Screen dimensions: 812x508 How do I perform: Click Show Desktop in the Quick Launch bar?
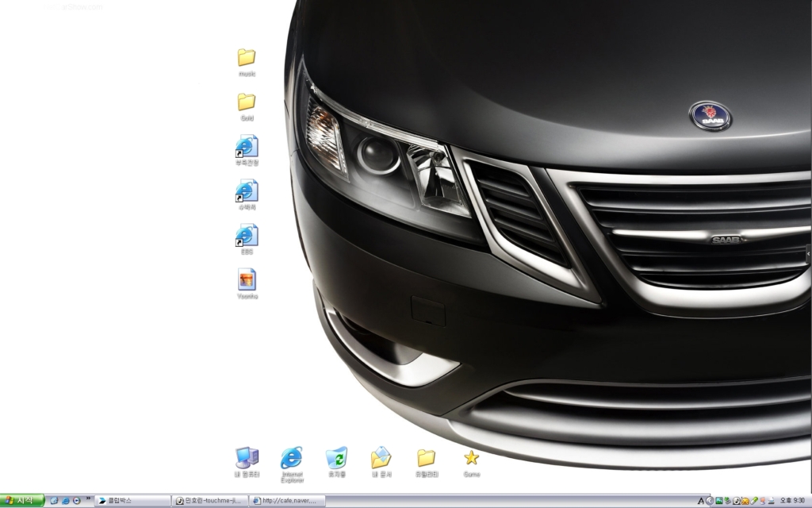[x=54, y=501]
